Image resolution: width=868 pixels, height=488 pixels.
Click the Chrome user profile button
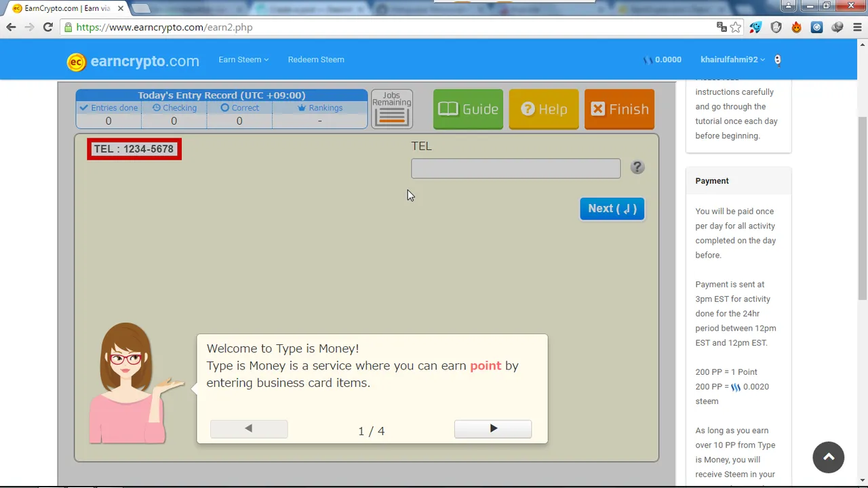click(x=789, y=5)
